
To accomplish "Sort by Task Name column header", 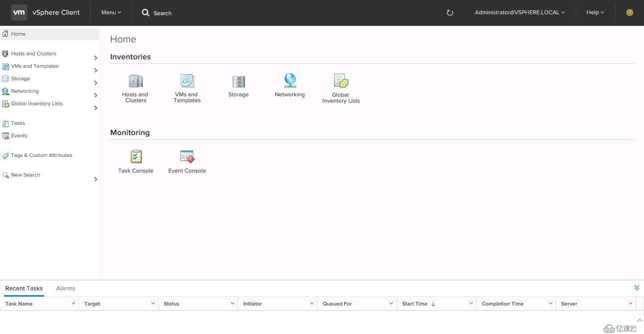I will coord(19,304).
